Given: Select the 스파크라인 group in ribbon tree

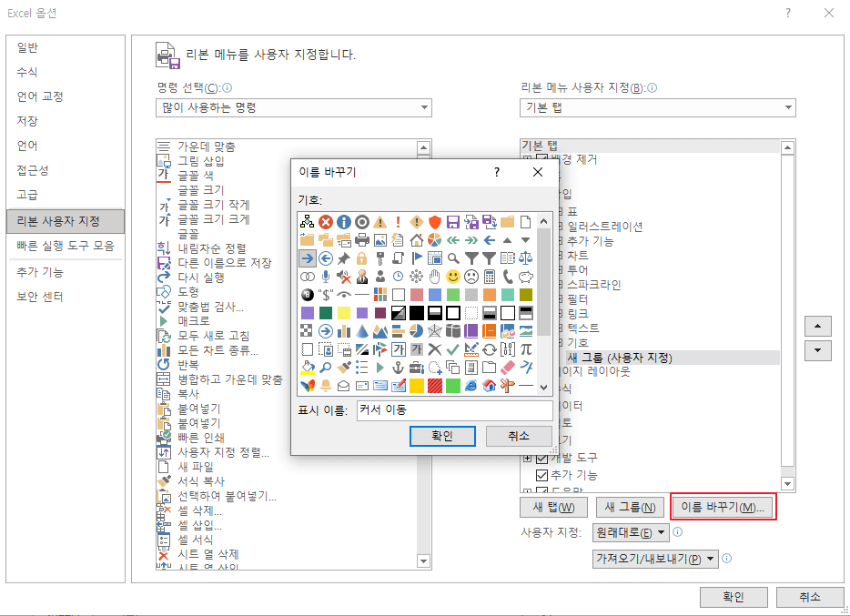Looking at the screenshot, I should click(594, 285).
